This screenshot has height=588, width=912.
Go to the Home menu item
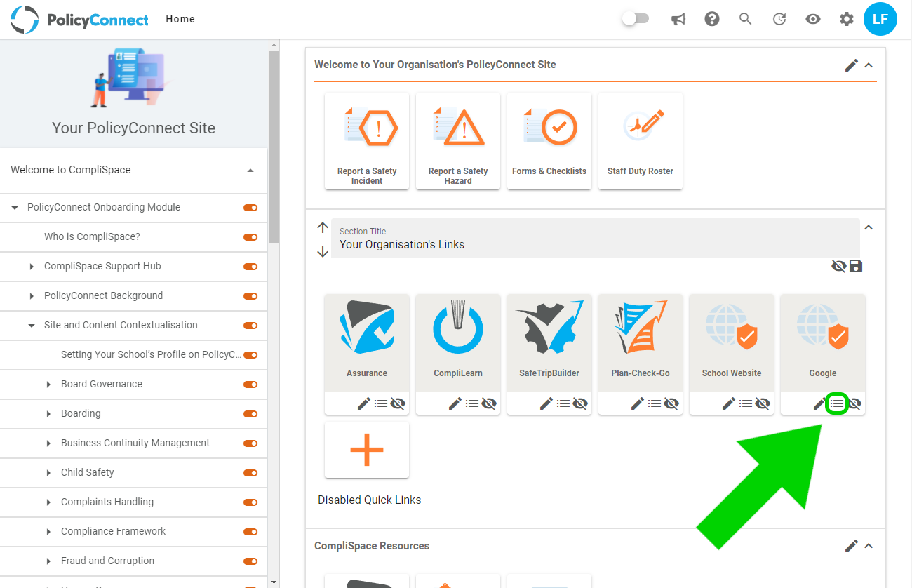(180, 19)
